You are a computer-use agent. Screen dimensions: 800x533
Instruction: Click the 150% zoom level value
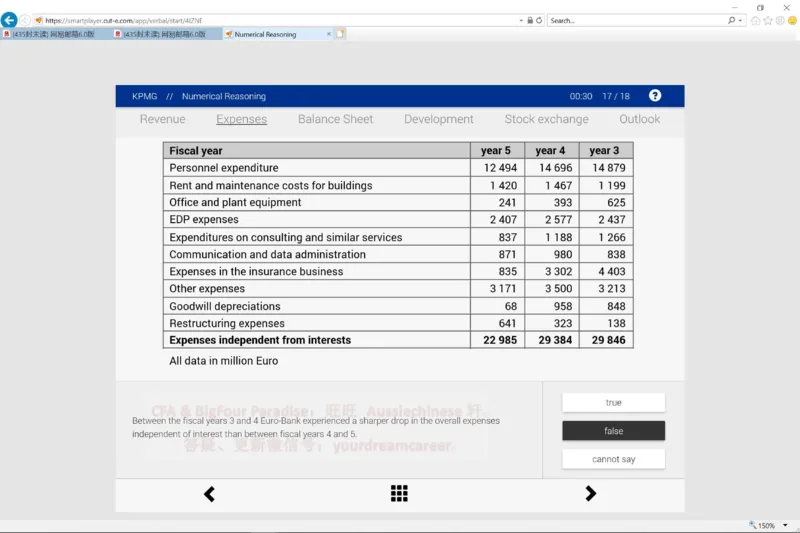(x=766, y=525)
